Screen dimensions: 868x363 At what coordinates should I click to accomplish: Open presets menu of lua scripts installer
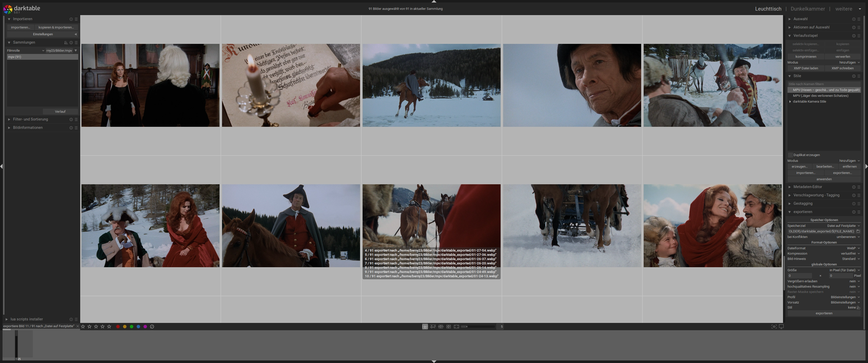pos(76,319)
